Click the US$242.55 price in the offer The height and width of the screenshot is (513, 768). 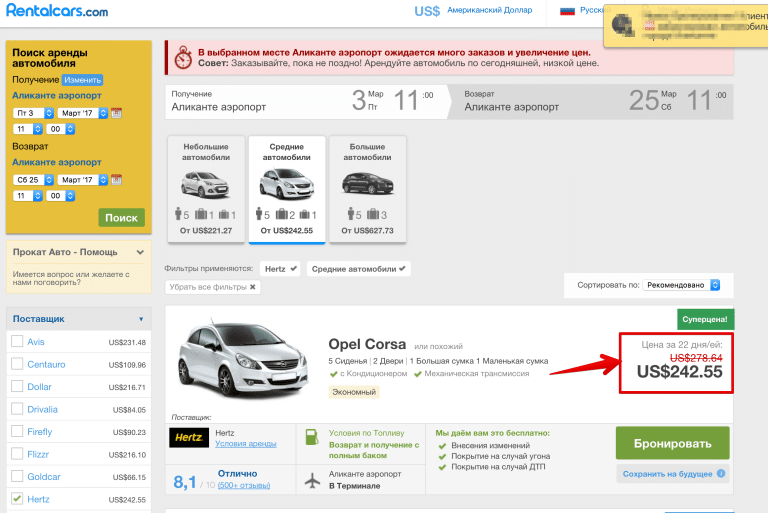(679, 372)
